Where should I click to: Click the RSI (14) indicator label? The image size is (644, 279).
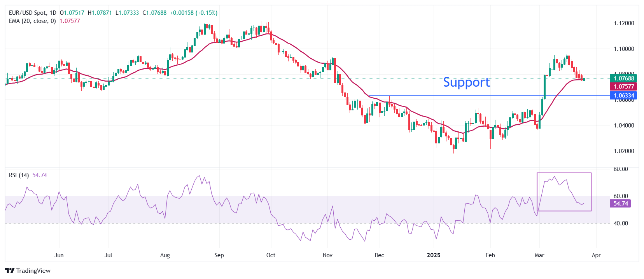[19, 175]
